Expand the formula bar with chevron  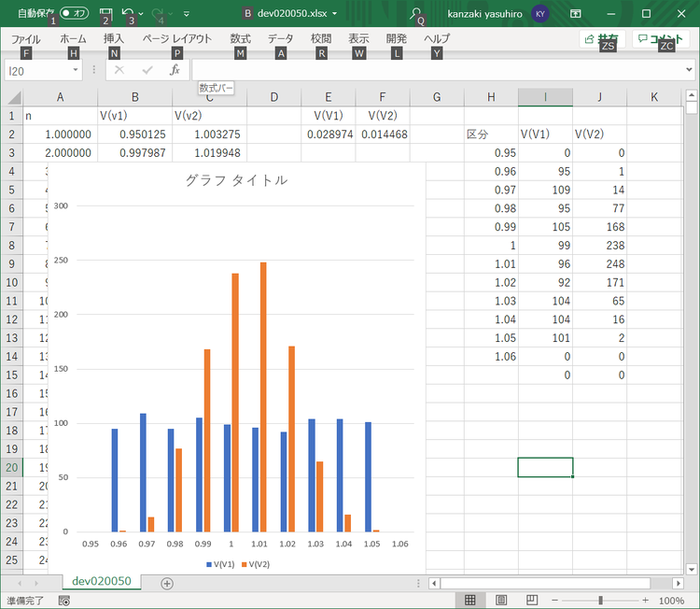tap(689, 70)
